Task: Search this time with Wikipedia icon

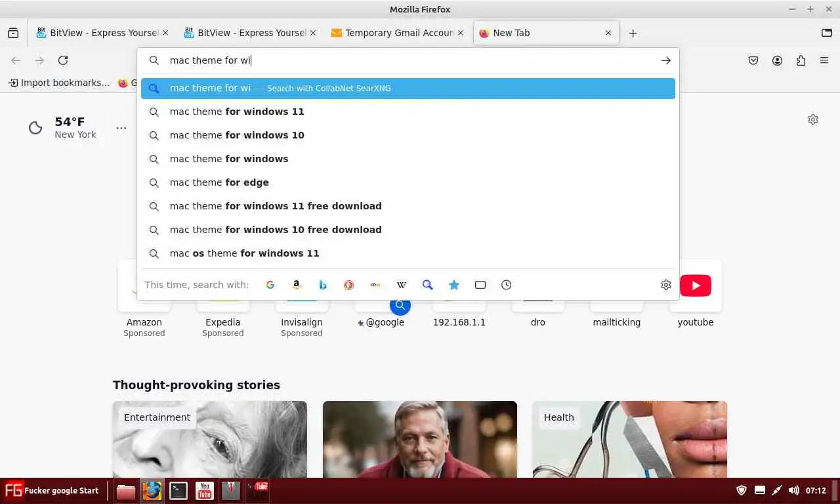Action: 402,285
